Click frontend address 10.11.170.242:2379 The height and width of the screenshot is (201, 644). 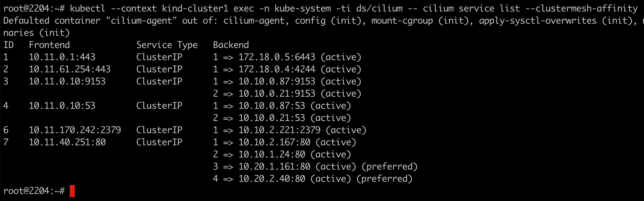(75, 130)
